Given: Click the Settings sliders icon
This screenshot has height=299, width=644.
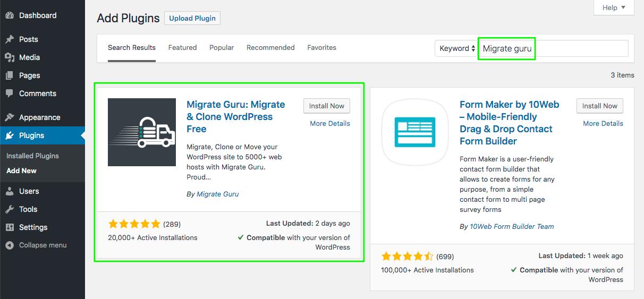Looking at the screenshot, I should pyautogui.click(x=10, y=227).
